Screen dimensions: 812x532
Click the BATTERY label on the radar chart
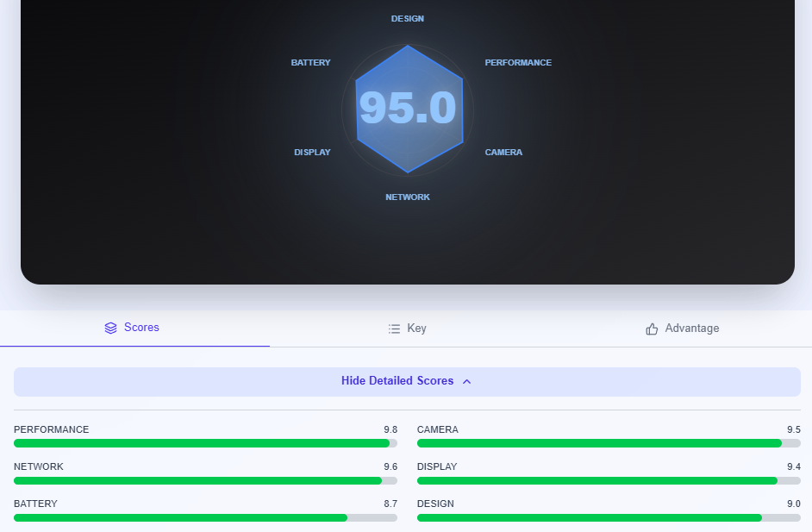click(310, 63)
